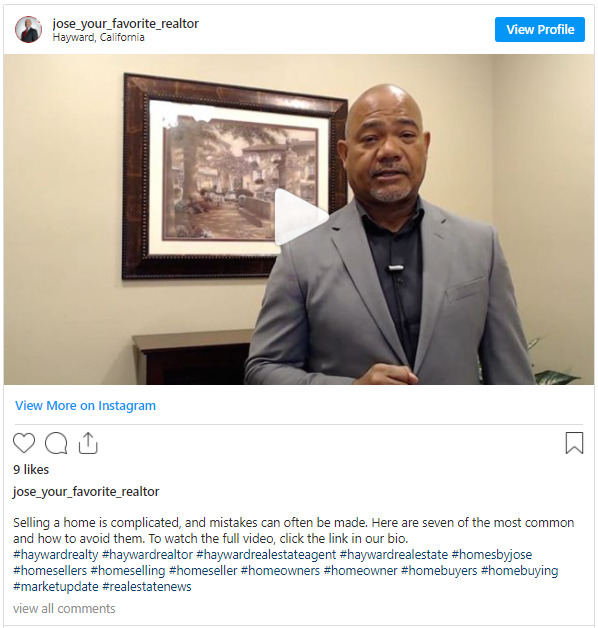Open jose_your_favorite_realtor username in the header
The image size is (598, 628).
(125, 24)
